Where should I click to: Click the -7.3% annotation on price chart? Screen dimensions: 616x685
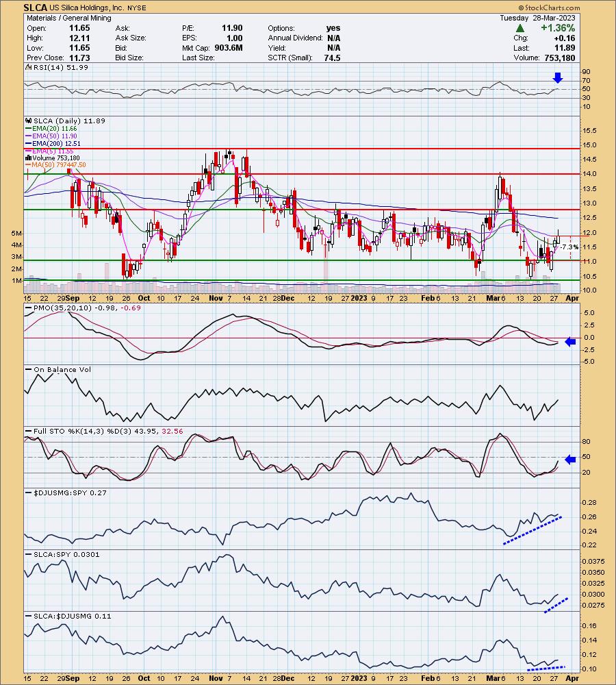click(569, 247)
